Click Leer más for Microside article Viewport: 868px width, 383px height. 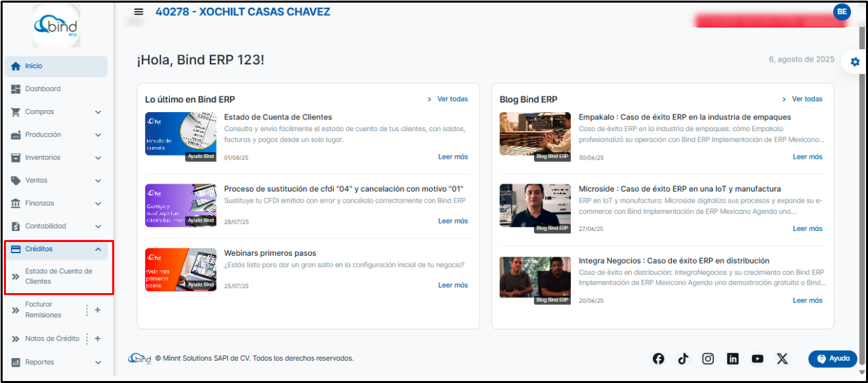tap(808, 229)
